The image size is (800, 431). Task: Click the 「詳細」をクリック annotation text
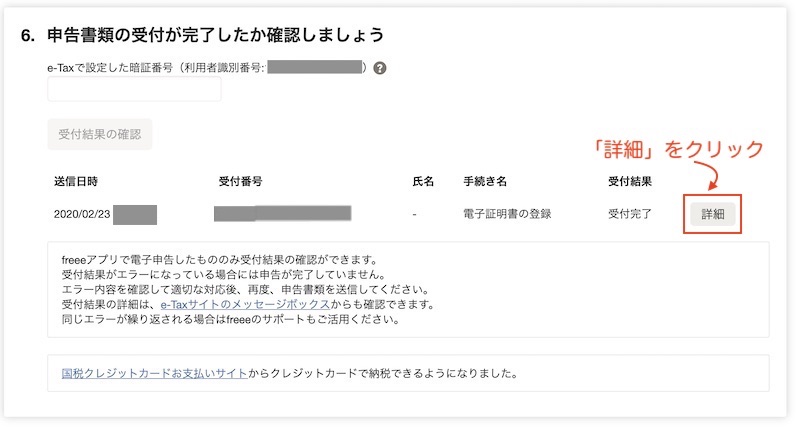click(x=679, y=149)
